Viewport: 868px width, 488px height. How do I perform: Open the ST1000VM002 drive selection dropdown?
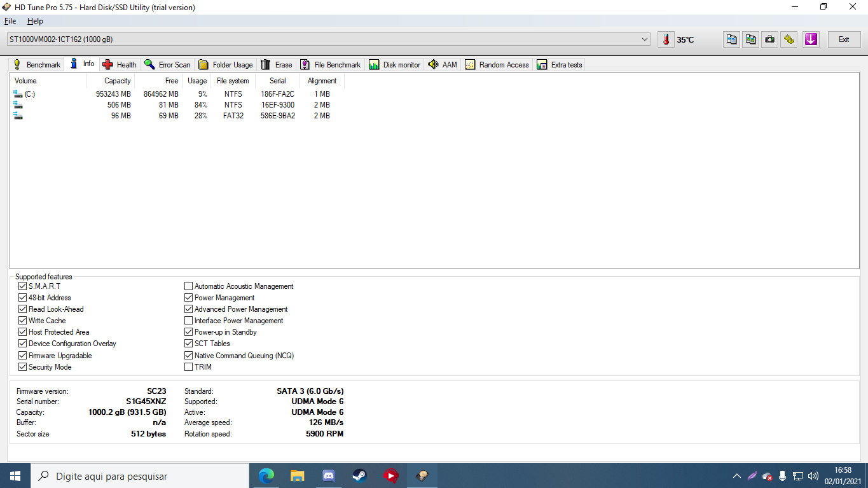click(328, 39)
